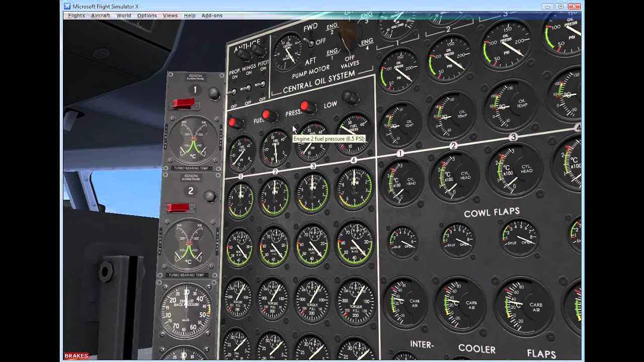Screen dimensions: 644x362
Task: Click the panel 1 turbo bearing temp gauge
Action: 194,141
